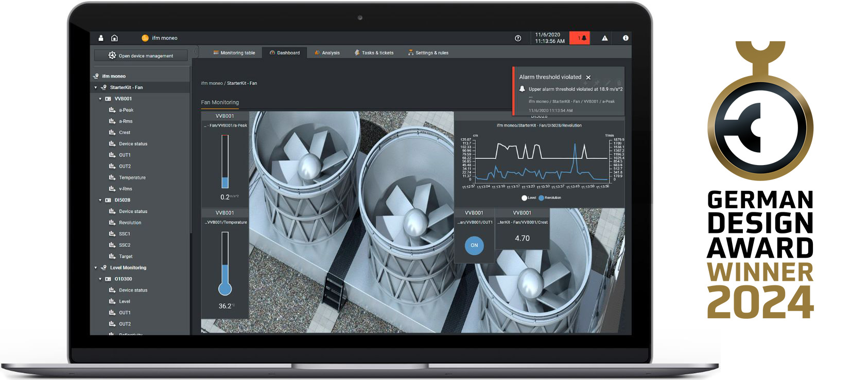Click Open device management button
Screen dimensions: 868x380
tap(141, 56)
